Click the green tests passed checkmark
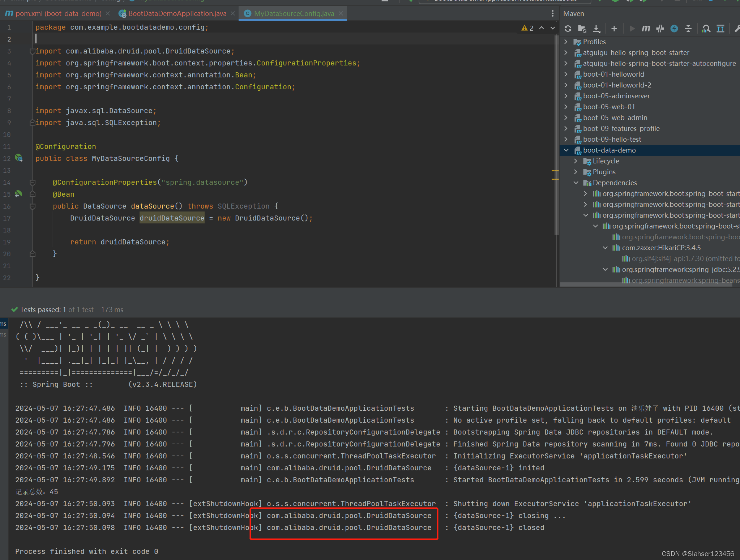 pos(15,309)
